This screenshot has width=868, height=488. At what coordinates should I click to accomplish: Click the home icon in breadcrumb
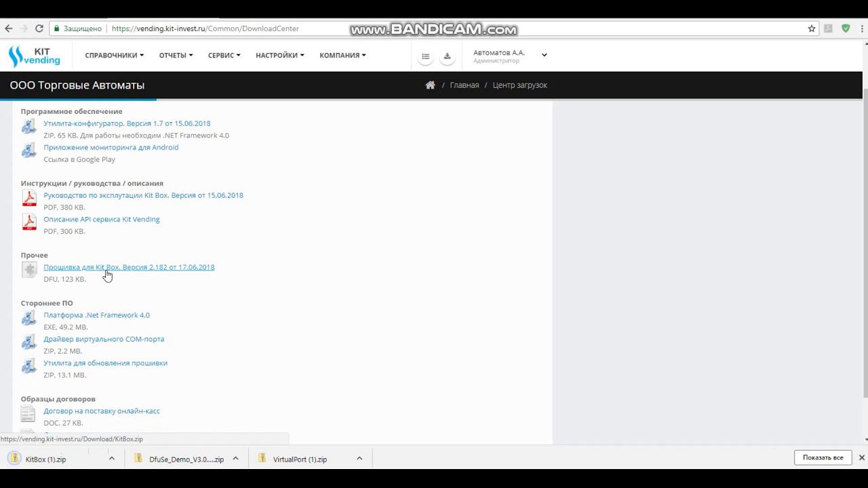430,85
